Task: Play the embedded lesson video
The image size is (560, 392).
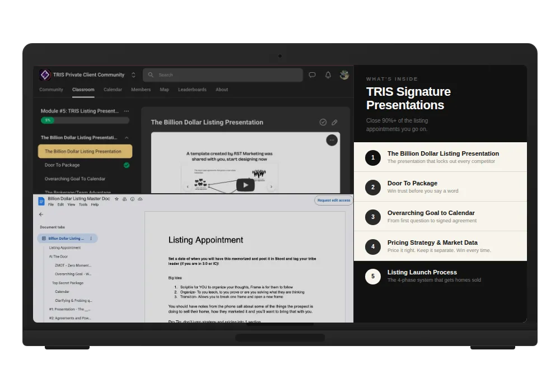Action: (x=245, y=185)
